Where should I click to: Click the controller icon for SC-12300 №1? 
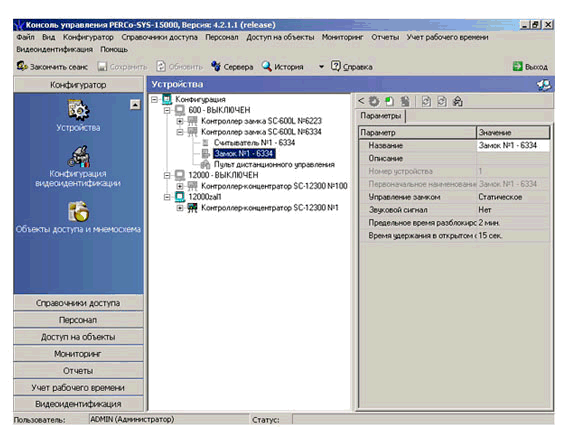pyautogui.click(x=193, y=208)
